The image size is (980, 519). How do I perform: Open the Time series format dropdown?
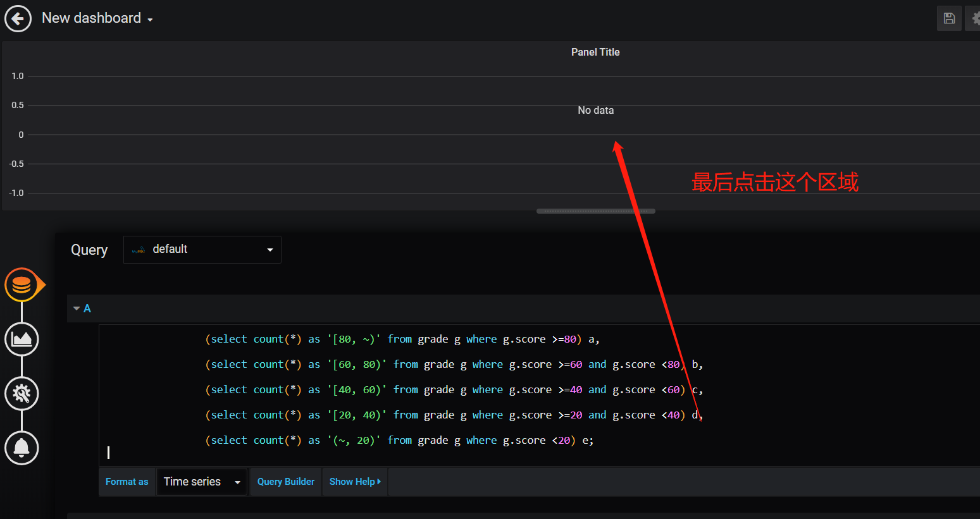click(x=202, y=482)
